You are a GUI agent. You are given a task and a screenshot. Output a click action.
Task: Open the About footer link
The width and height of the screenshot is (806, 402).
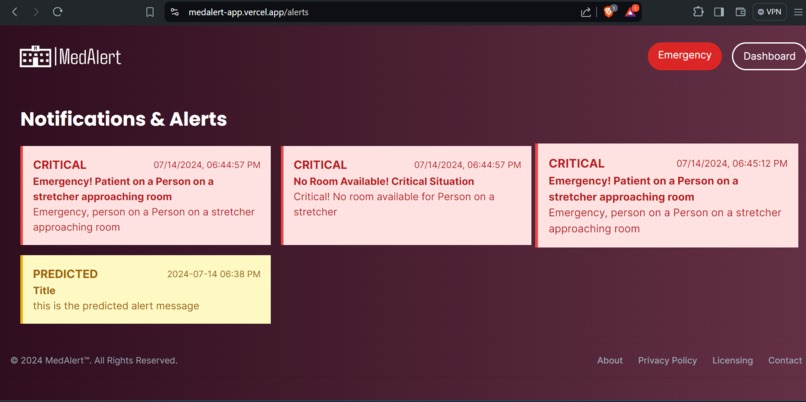pyautogui.click(x=610, y=360)
